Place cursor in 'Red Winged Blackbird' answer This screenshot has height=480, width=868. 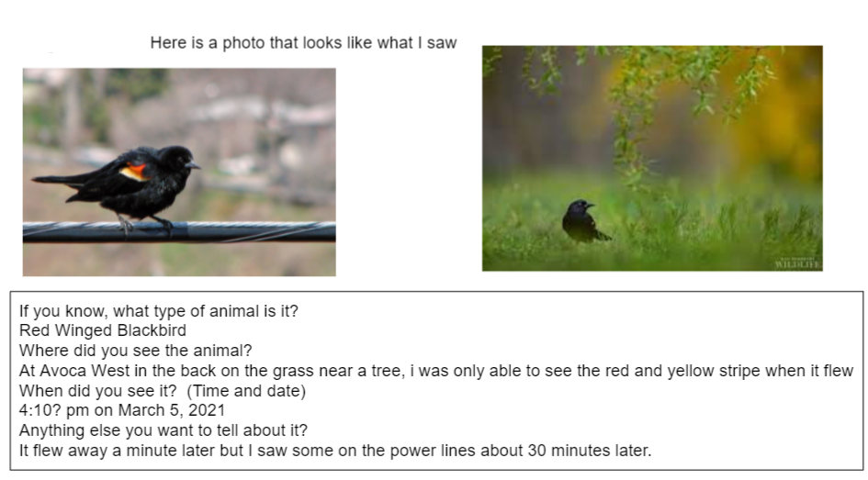pos(102,330)
